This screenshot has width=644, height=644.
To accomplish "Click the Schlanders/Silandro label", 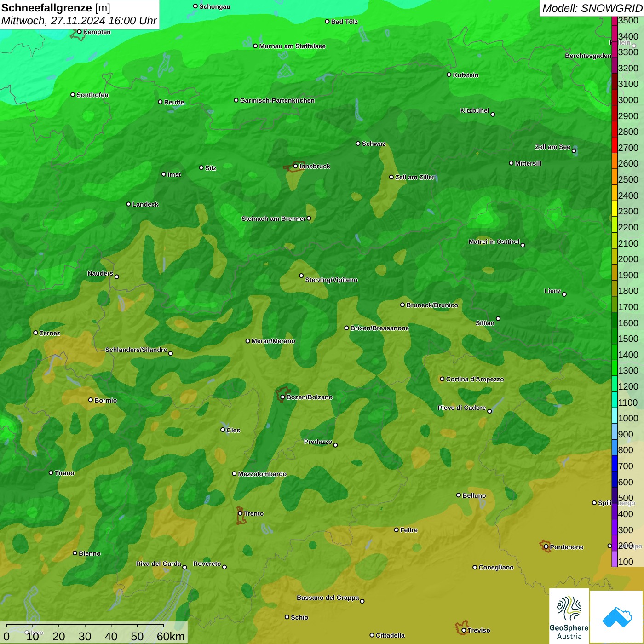I will point(136,350).
